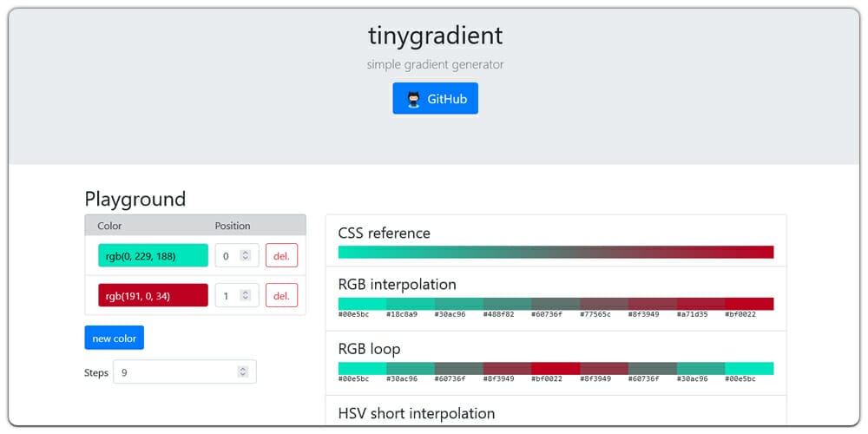Open the GitHub repository button
Viewport: 868px width, 434px height.
click(x=435, y=99)
